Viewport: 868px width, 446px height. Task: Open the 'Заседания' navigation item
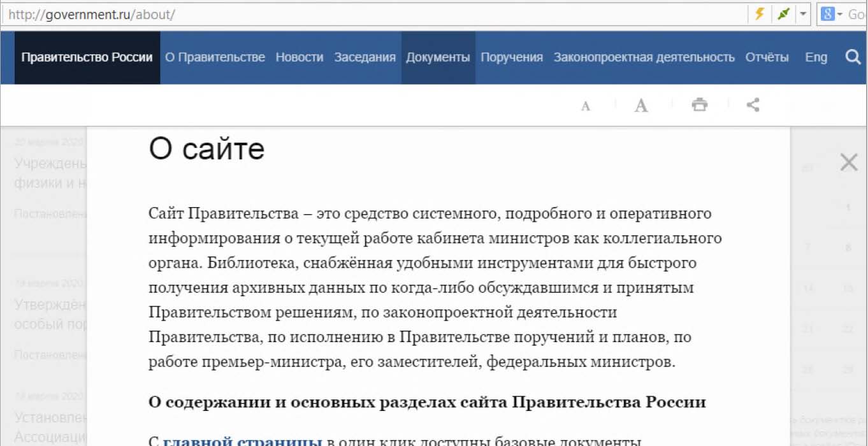[365, 57]
